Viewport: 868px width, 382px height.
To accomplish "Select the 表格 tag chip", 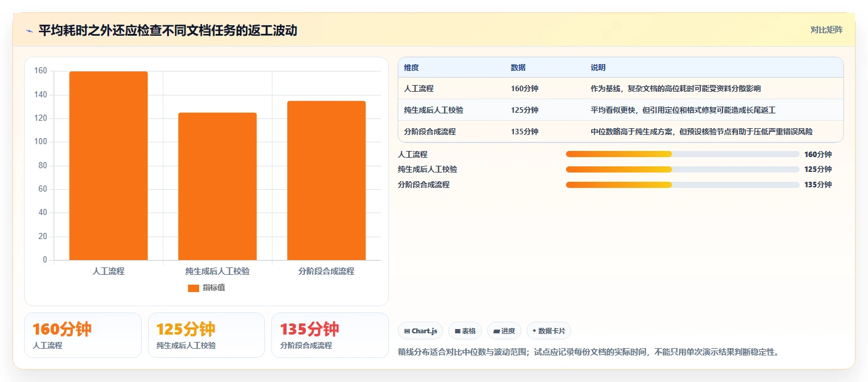I will 465,331.
